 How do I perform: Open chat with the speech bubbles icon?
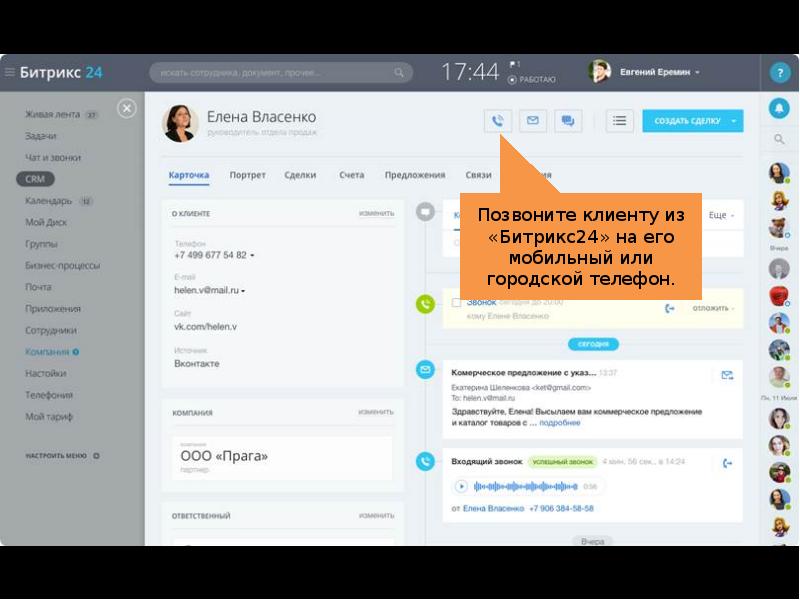(567, 121)
